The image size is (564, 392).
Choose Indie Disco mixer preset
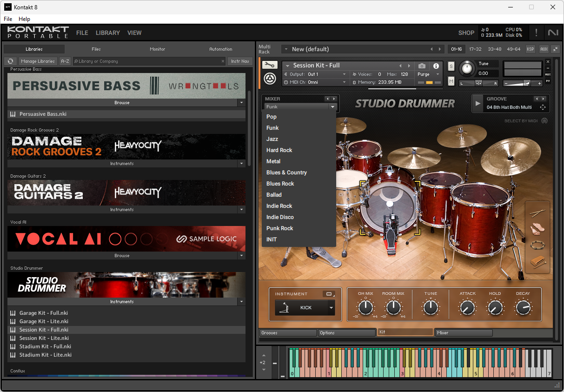pyautogui.click(x=280, y=217)
